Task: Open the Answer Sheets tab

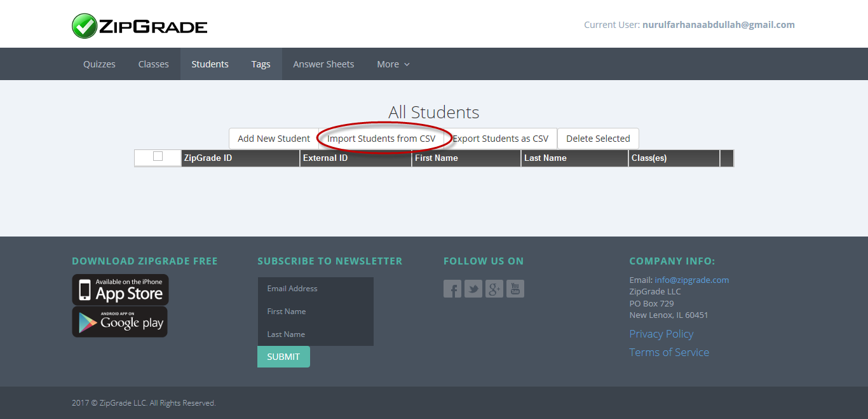Action: [x=324, y=64]
